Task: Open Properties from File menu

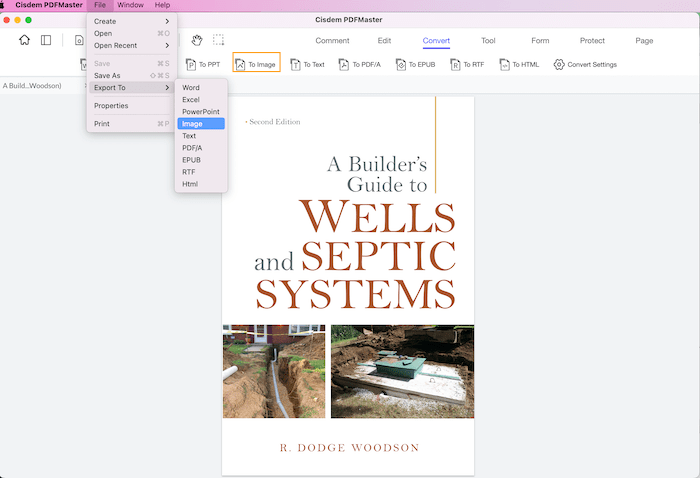Action: [132, 106]
